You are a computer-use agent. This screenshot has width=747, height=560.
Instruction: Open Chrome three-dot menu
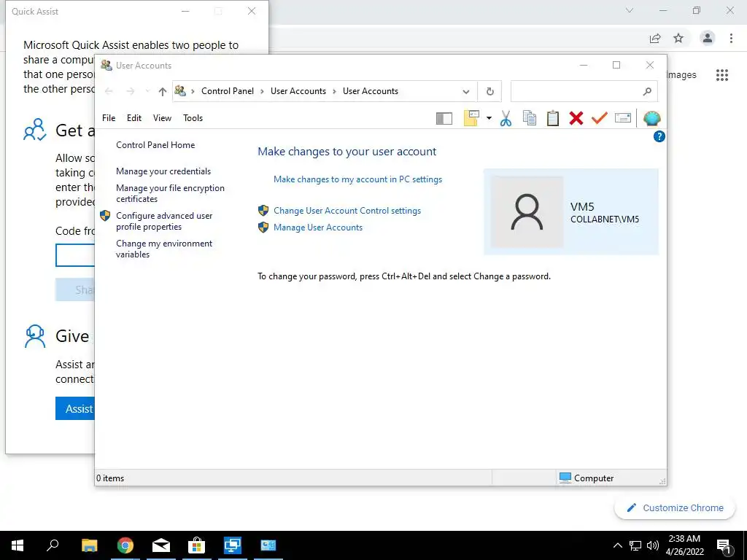tap(731, 38)
